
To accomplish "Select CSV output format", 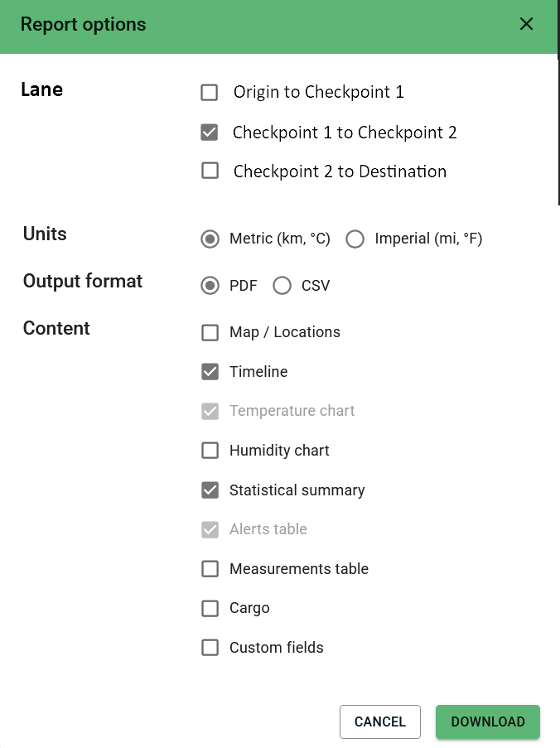I will tap(282, 286).
